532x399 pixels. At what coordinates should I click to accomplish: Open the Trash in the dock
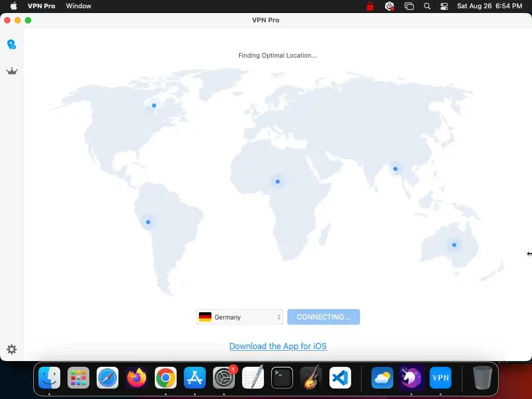(x=483, y=377)
